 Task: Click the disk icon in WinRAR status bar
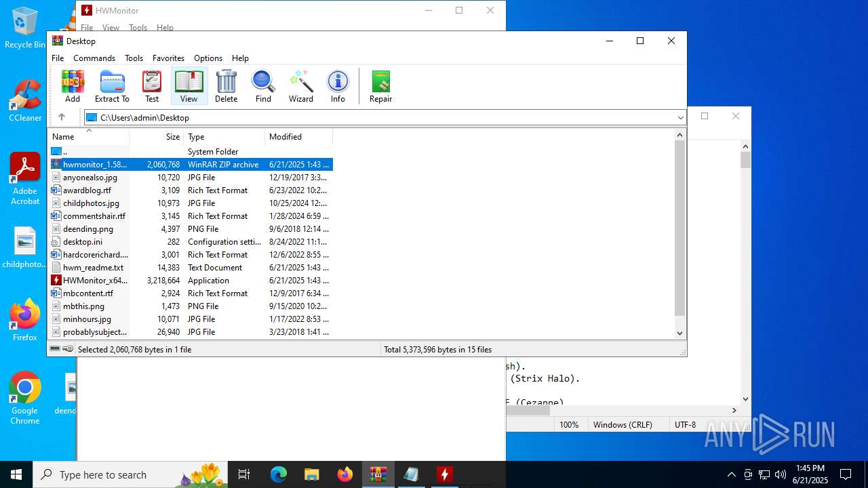pyautogui.click(x=55, y=349)
